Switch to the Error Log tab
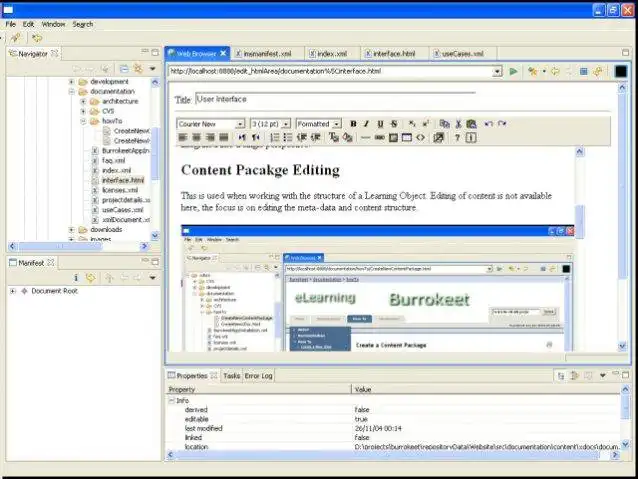Image resolution: width=638 pixels, height=479 pixels. (259, 376)
